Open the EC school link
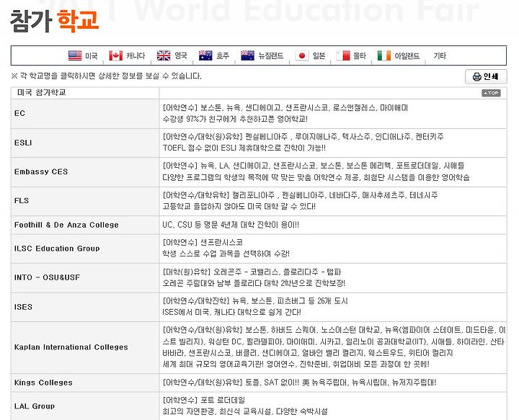This screenshot has width=519, height=420. click(19, 113)
